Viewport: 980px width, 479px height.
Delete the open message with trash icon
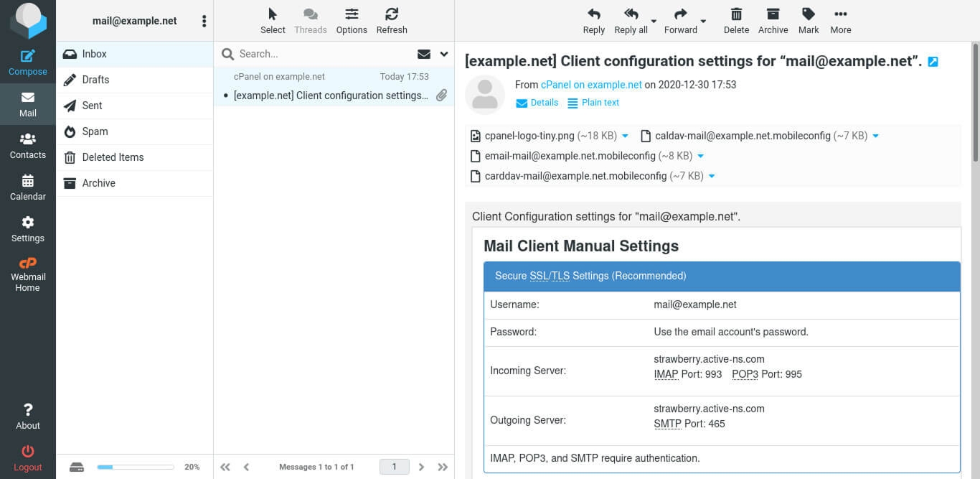pos(736,14)
